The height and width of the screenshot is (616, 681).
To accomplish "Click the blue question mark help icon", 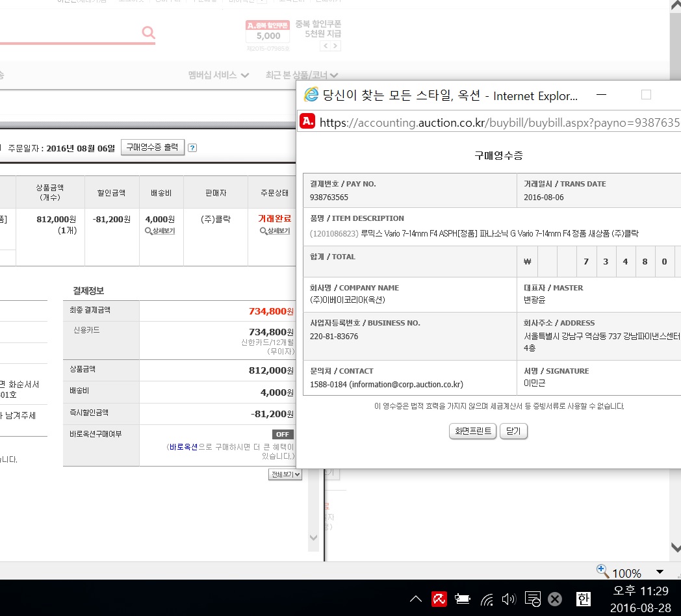I will point(192,148).
